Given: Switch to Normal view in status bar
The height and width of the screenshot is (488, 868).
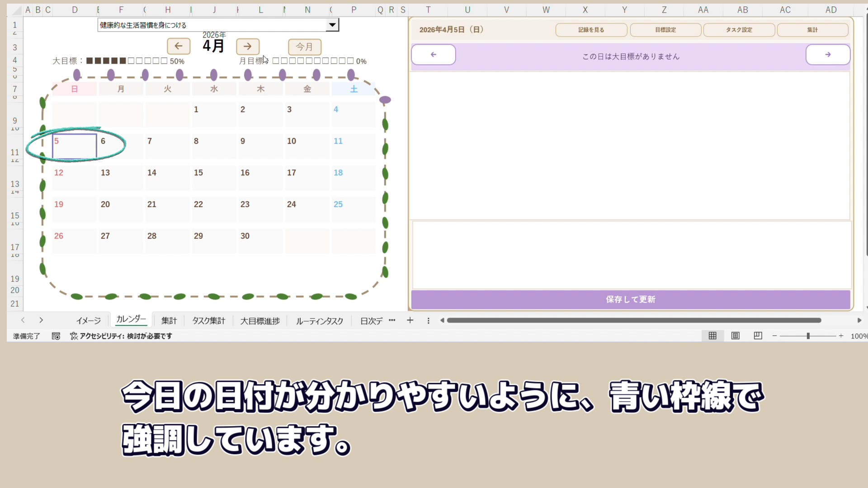Looking at the screenshot, I should pos(712,336).
